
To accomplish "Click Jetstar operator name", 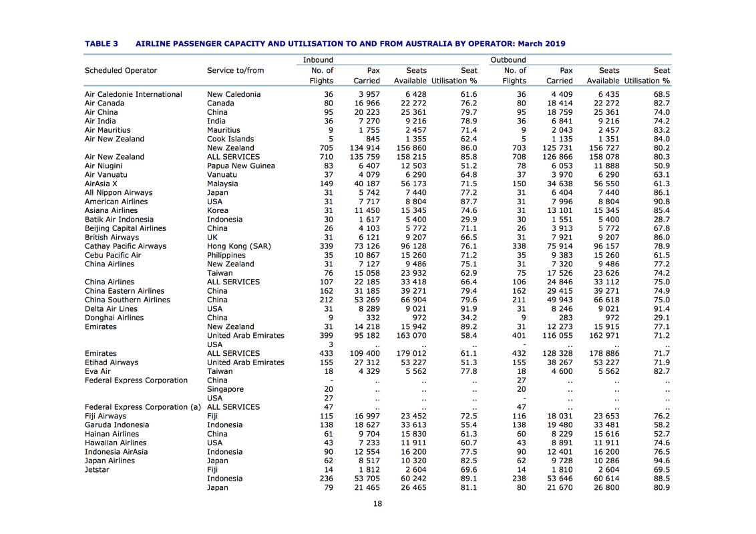I will (97, 469).
